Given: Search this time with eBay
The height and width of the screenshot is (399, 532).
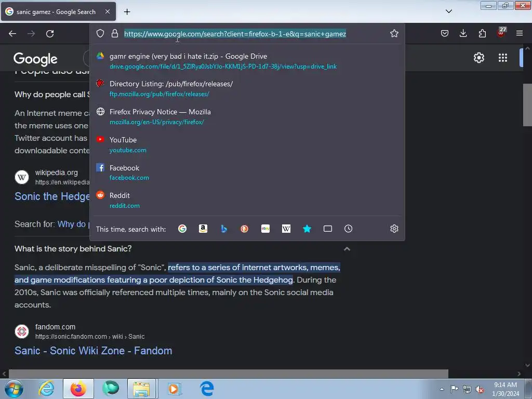Looking at the screenshot, I should (x=265, y=229).
